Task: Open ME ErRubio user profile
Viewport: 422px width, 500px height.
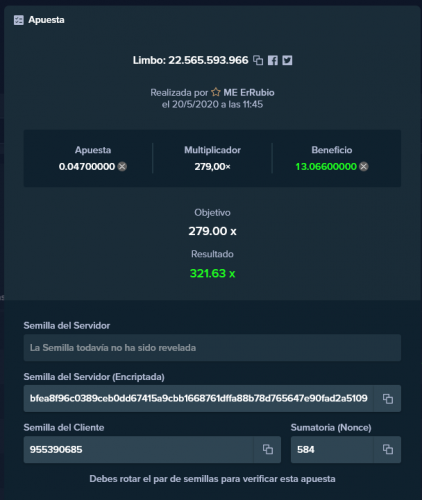Action: click(249, 92)
